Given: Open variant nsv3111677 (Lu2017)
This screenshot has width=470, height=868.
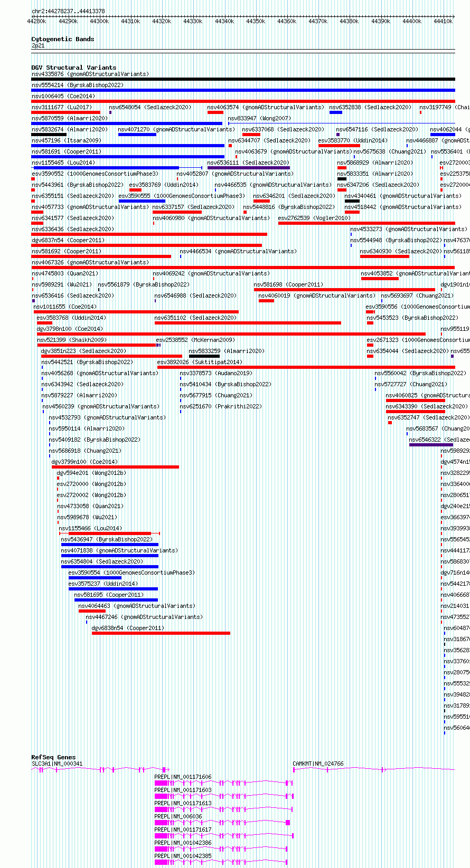Looking at the screenshot, I should [62, 107].
